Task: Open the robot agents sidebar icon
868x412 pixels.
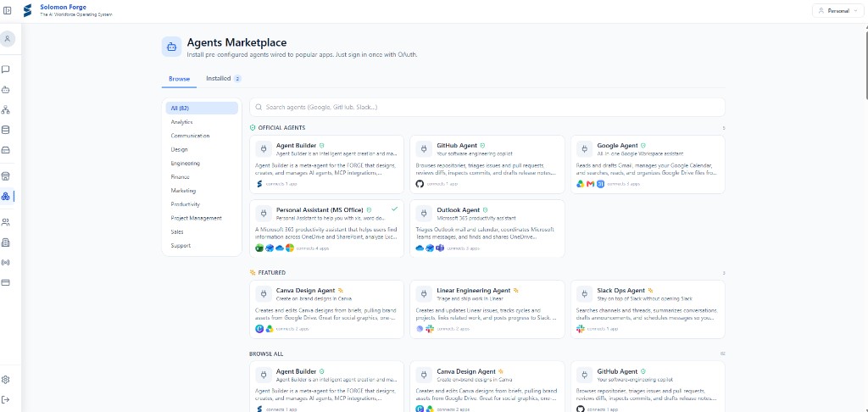Action: (x=6, y=90)
